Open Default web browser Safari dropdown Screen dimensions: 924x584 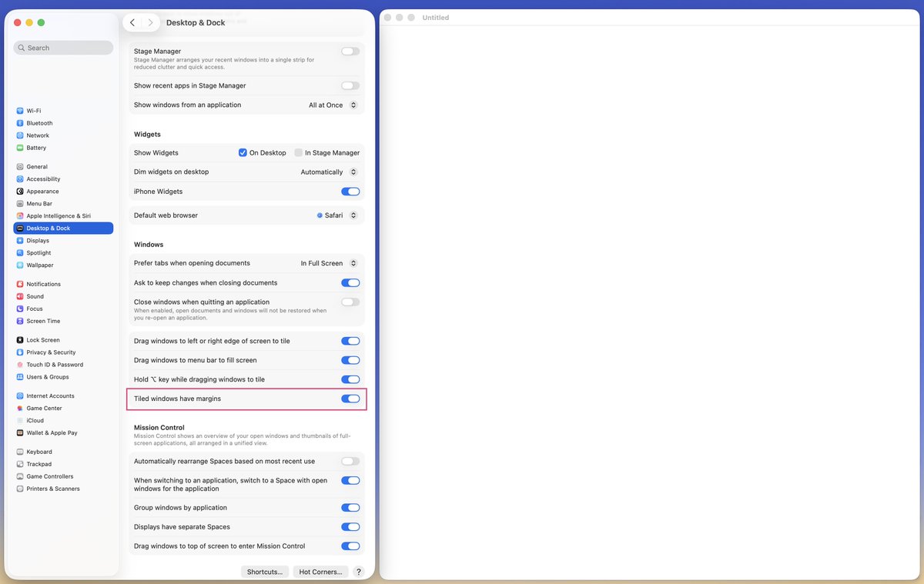338,215
